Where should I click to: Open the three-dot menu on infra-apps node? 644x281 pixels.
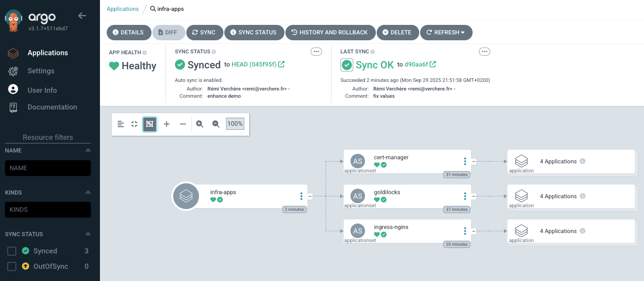(301, 196)
